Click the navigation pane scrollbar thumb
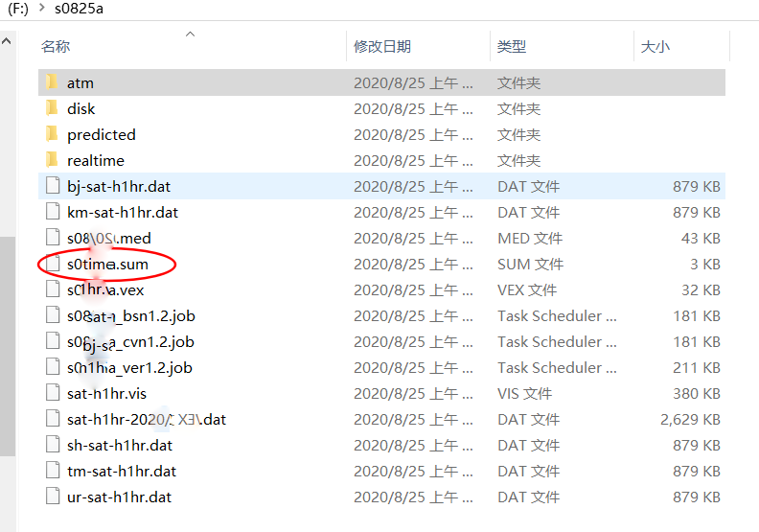The image size is (759, 532). coord(8,346)
